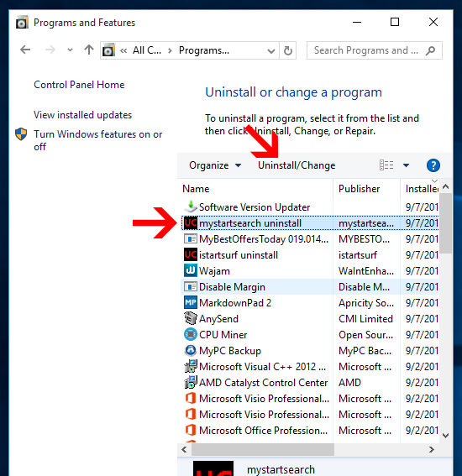Viewport: 462px width, 476px height.
Task: Select the AMD Catalyst Control Center entry
Action: click(x=310, y=383)
